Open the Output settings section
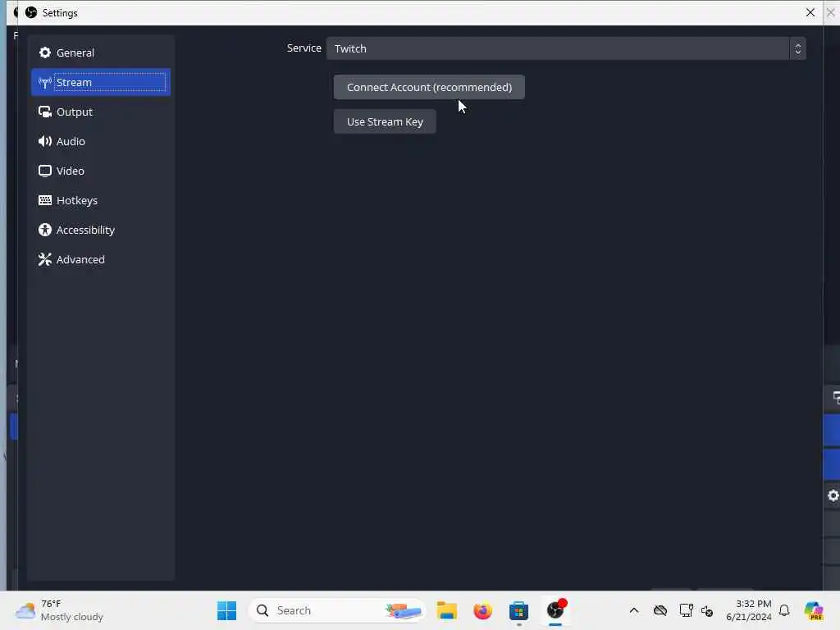The width and height of the screenshot is (840, 630). point(101,112)
